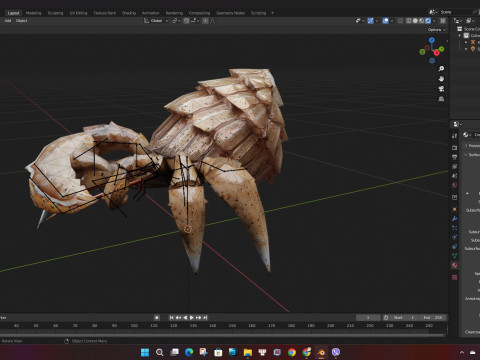480x360 pixels.
Task: Toggle the viewport gizmos button
Action: click(370, 21)
